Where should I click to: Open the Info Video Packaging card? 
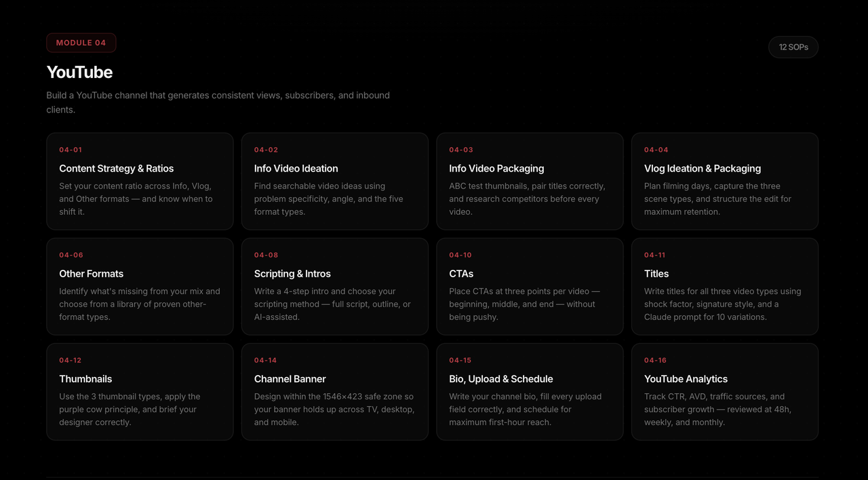pyautogui.click(x=530, y=181)
